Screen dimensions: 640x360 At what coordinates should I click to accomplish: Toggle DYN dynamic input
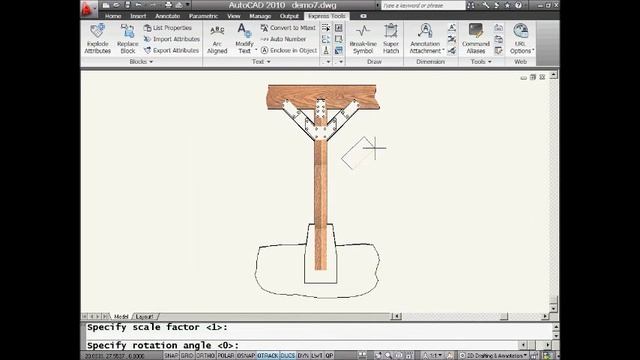point(303,356)
